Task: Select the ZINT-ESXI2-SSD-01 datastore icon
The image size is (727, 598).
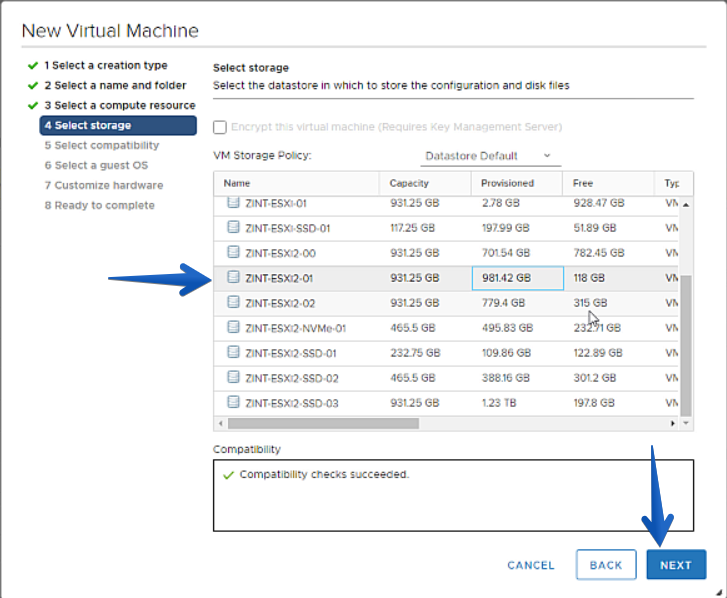Action: pyautogui.click(x=233, y=352)
